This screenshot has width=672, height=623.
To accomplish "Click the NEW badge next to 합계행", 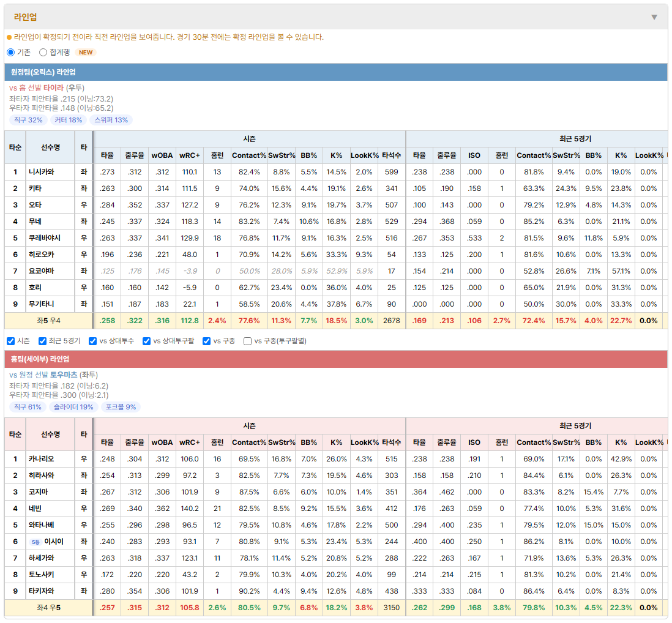I will pos(86,52).
